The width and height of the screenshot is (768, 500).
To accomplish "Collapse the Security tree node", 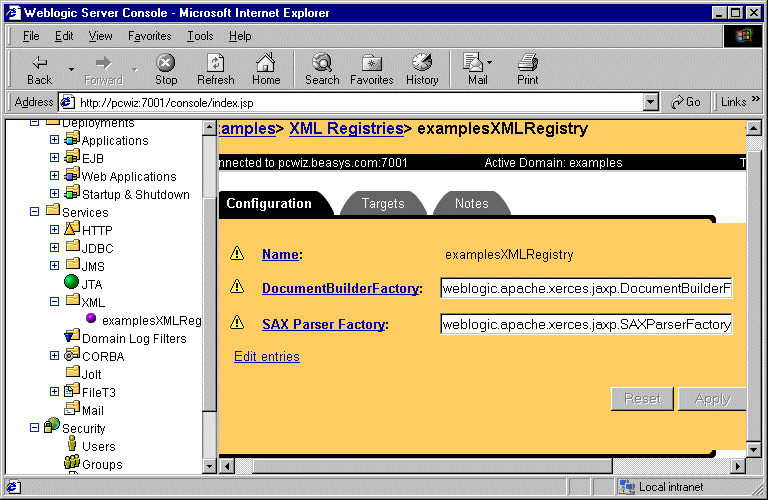I will pos(34,428).
